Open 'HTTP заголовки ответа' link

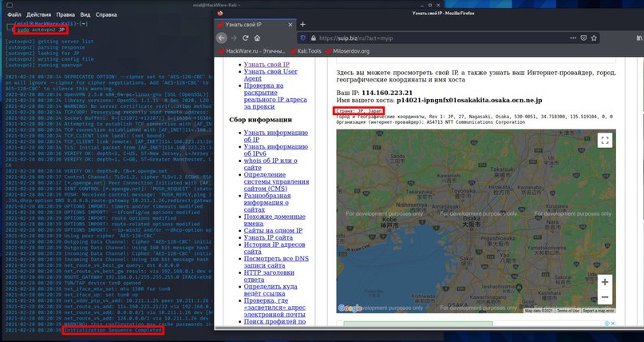pyautogui.click(x=269, y=276)
